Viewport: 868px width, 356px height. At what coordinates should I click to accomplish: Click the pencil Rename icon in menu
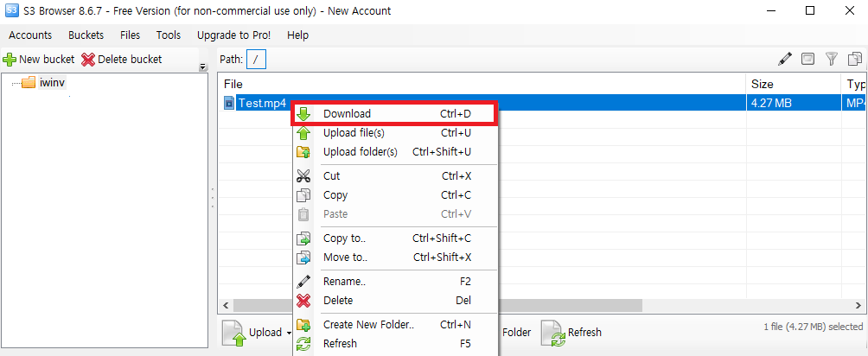[x=303, y=281]
